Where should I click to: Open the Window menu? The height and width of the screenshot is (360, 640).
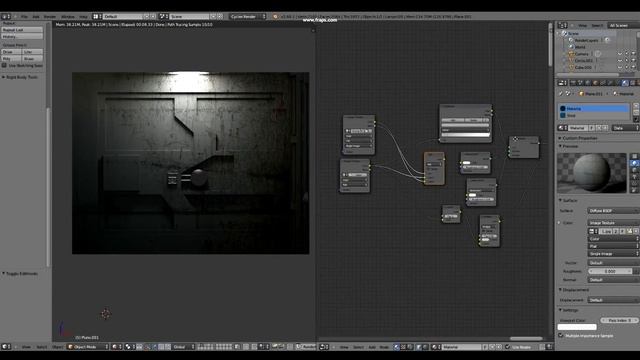pos(68,17)
